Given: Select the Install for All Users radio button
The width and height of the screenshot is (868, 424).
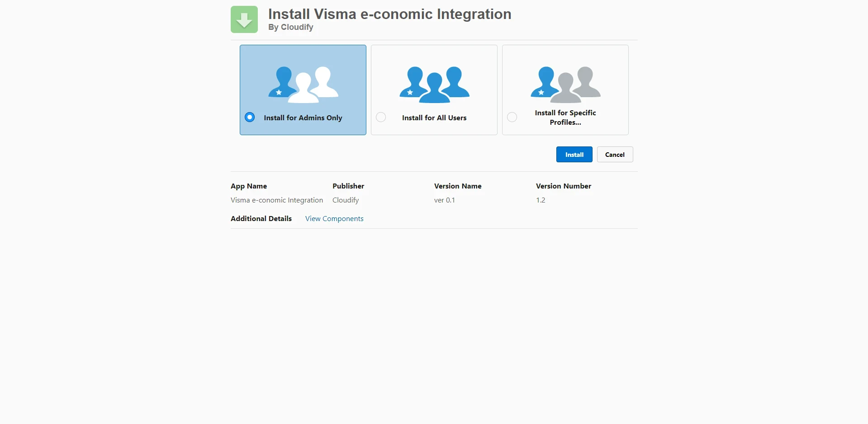Looking at the screenshot, I should point(381,117).
